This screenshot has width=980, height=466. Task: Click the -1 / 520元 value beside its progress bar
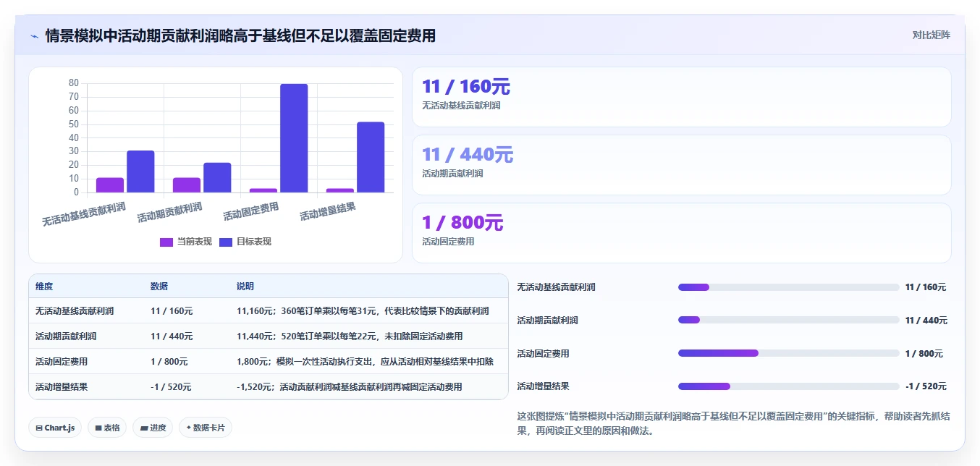(926, 386)
